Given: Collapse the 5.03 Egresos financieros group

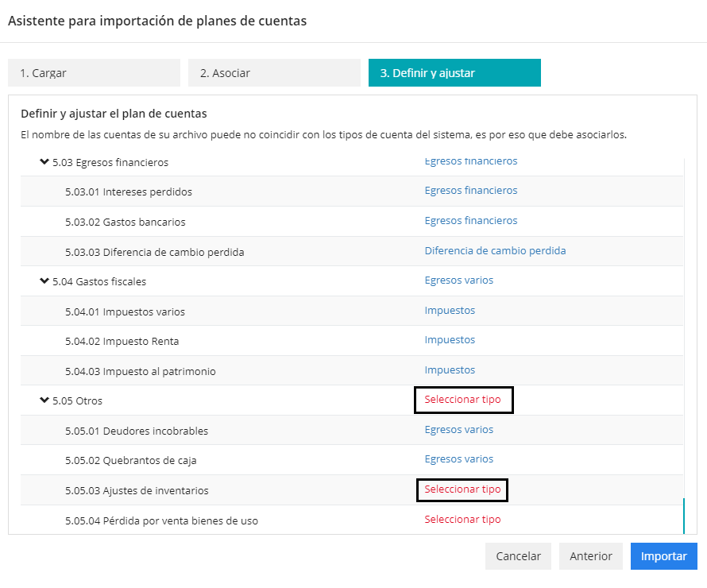Looking at the screenshot, I should (44, 162).
